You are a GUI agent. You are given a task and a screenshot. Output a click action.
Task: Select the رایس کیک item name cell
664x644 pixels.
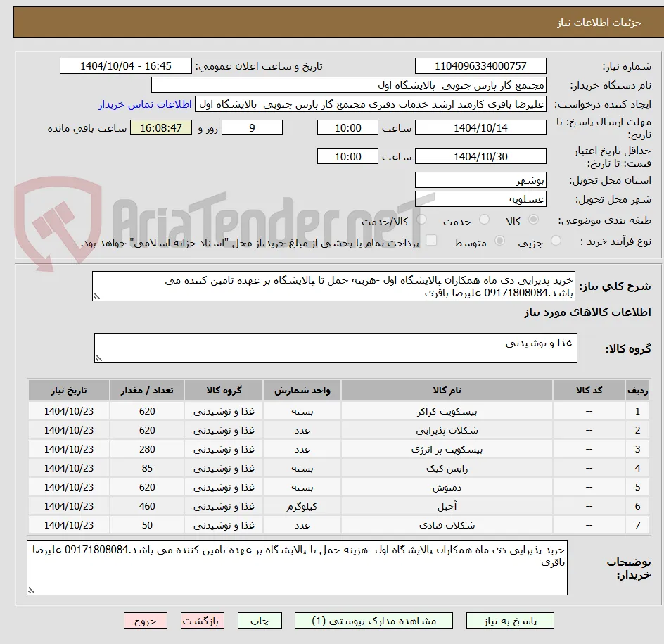pos(447,469)
